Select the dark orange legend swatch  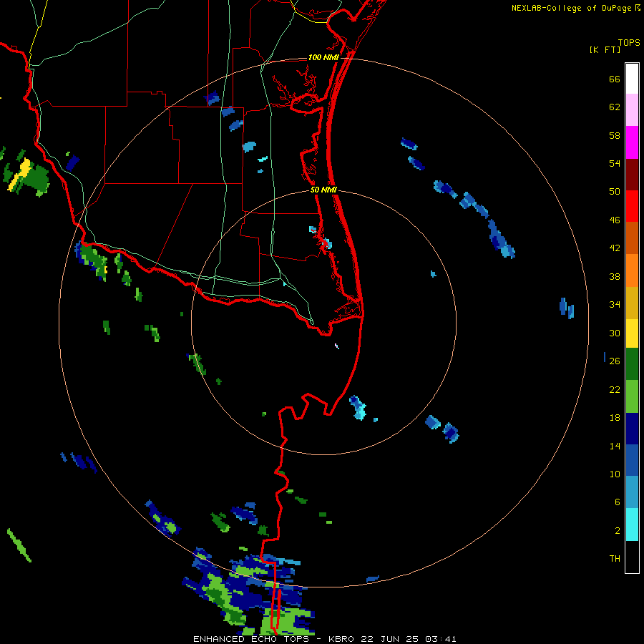632,238
